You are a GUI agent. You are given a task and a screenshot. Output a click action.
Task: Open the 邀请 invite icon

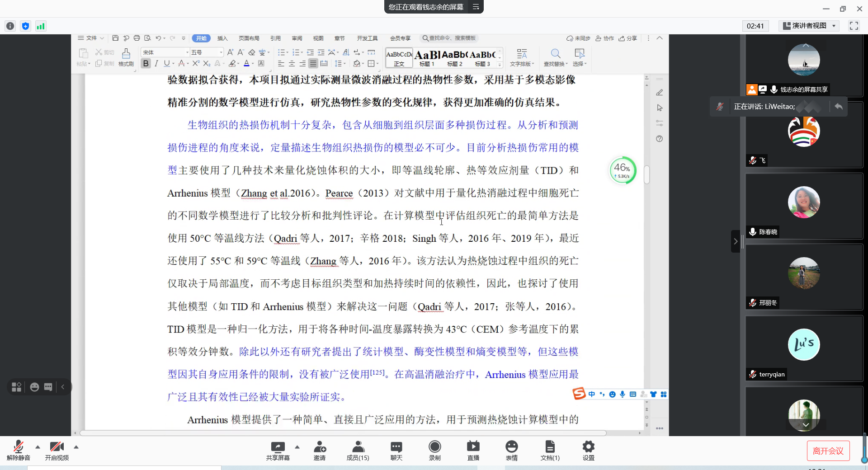click(x=320, y=450)
